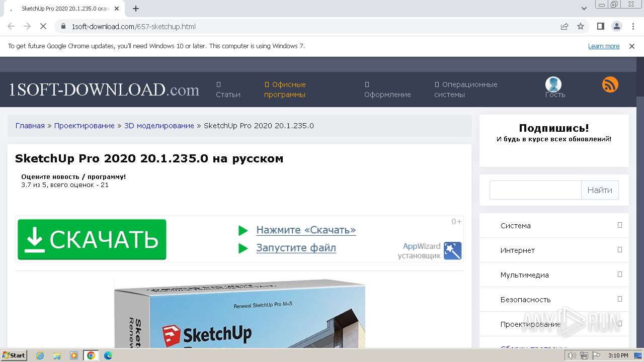
Task: Click the Найти search button
Action: [x=600, y=190]
